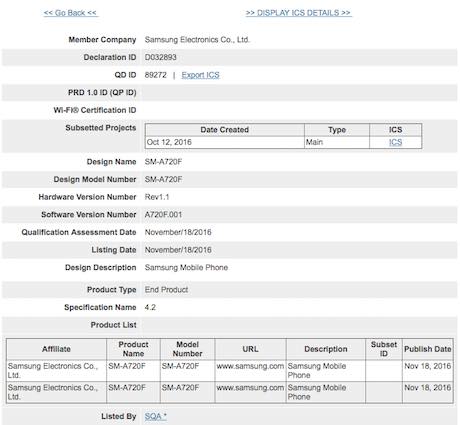The height and width of the screenshot is (425, 460).
Task: Open the SQA listed-by link
Action: coord(155,416)
